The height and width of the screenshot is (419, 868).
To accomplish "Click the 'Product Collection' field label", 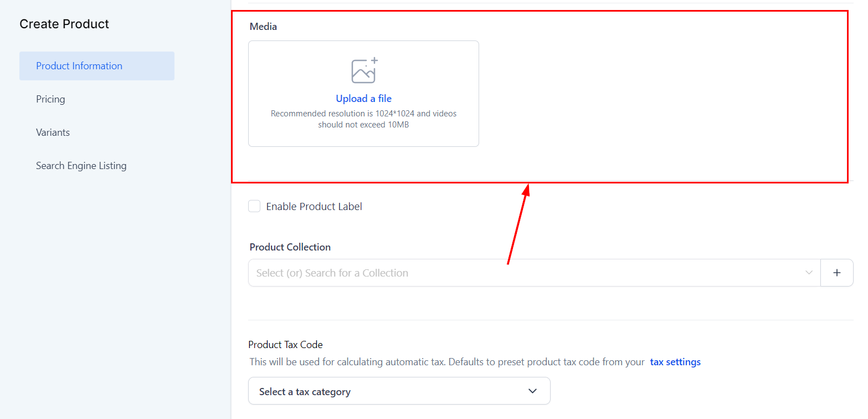I will coord(290,247).
